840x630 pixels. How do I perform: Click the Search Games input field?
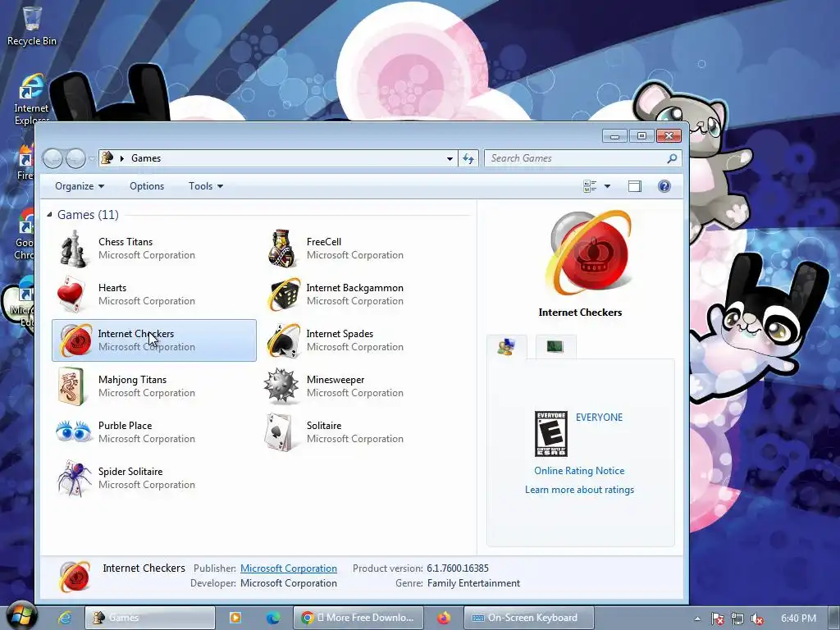click(577, 158)
